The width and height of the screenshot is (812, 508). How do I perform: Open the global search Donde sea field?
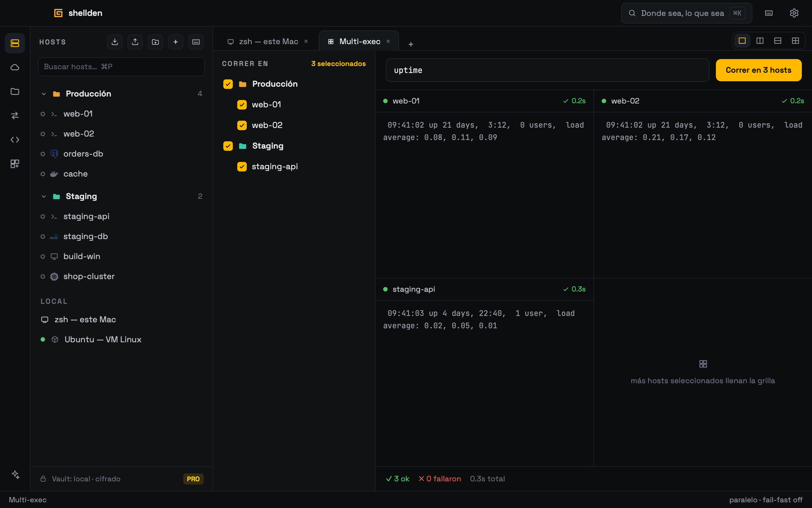click(686, 13)
